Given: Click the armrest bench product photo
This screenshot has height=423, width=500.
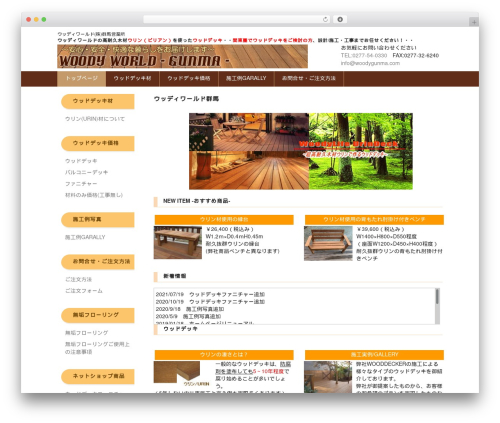Looking at the screenshot, I should tap(328, 243).
